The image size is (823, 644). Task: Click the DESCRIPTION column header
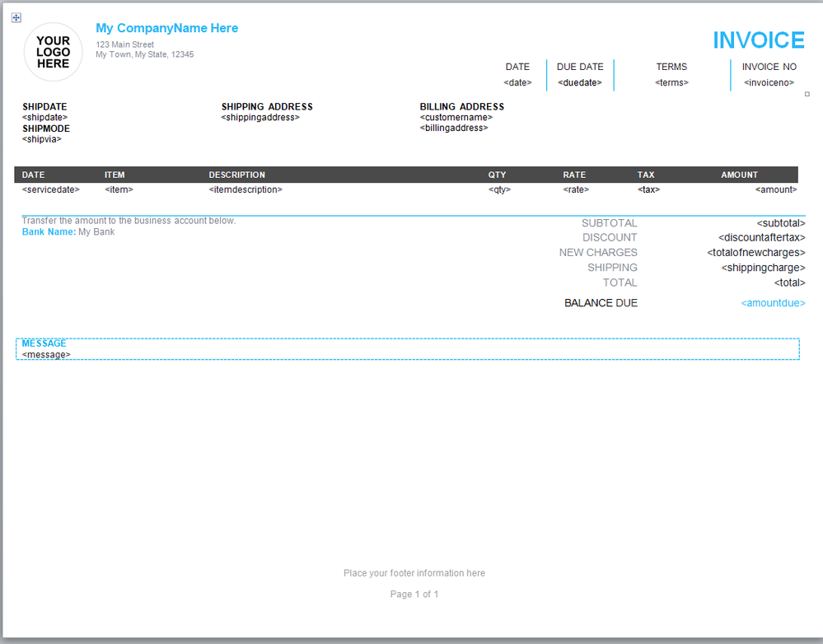(x=236, y=175)
